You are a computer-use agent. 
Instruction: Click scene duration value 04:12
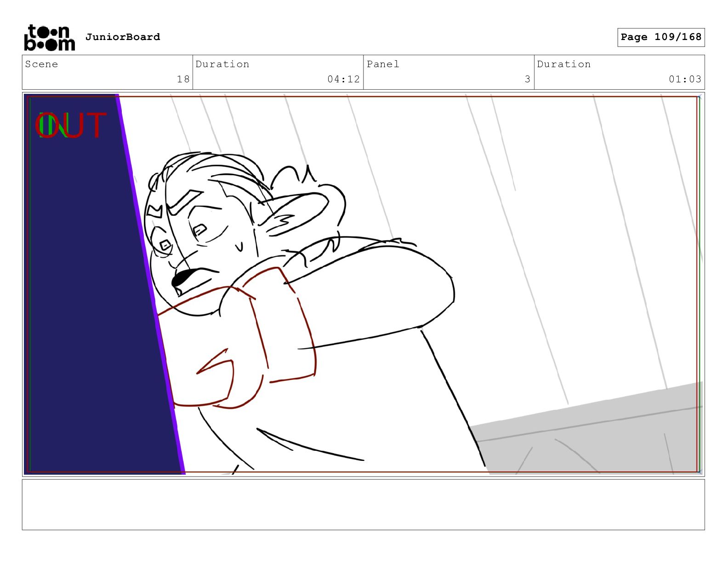click(343, 79)
